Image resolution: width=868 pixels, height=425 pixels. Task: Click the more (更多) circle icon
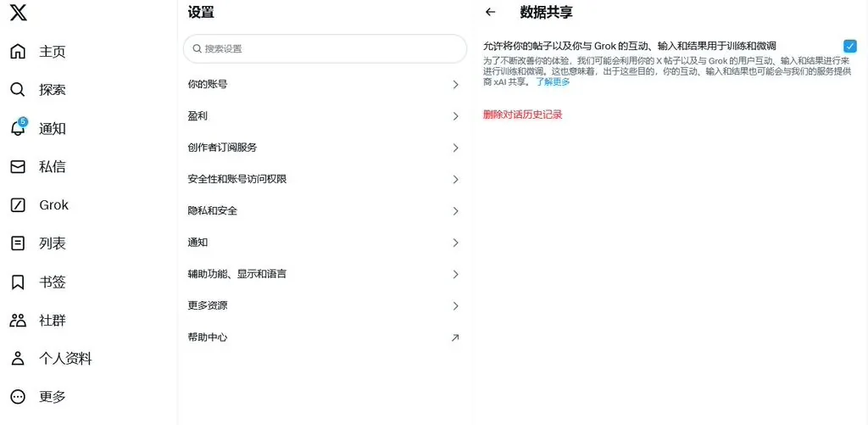(19, 397)
